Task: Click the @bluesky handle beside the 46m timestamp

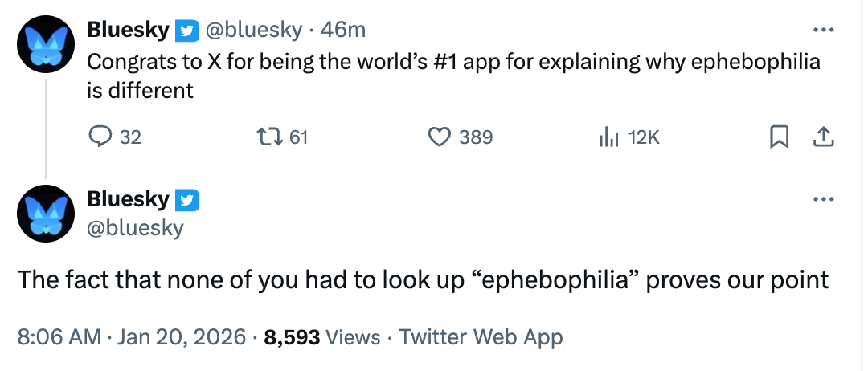Action: [255, 31]
